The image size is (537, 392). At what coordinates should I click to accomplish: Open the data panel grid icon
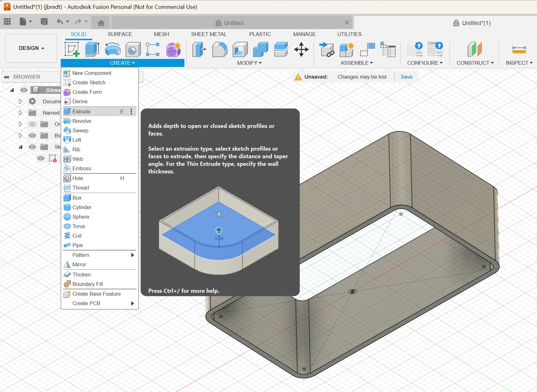(x=7, y=21)
